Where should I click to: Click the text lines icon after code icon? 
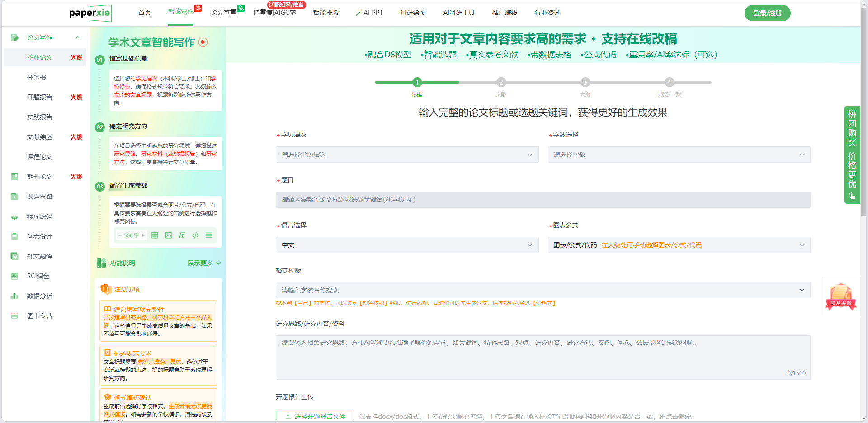click(209, 235)
